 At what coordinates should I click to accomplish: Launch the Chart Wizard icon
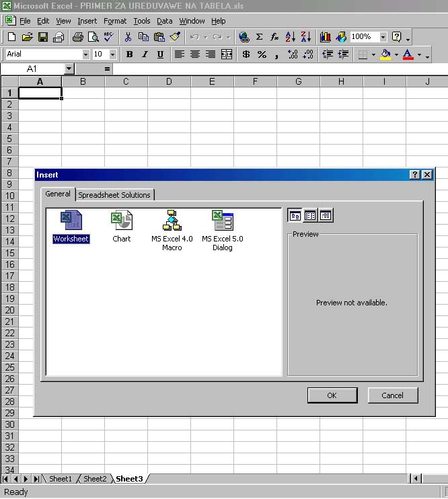(325, 37)
